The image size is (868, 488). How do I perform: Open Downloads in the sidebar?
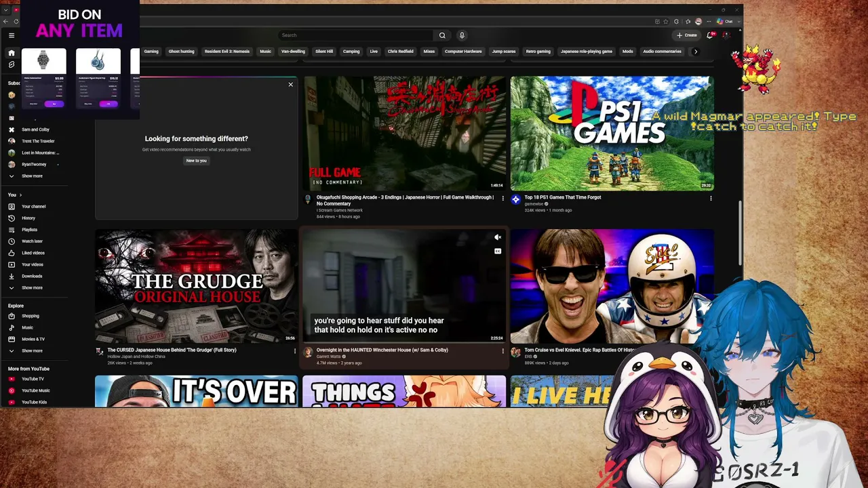click(31, 276)
